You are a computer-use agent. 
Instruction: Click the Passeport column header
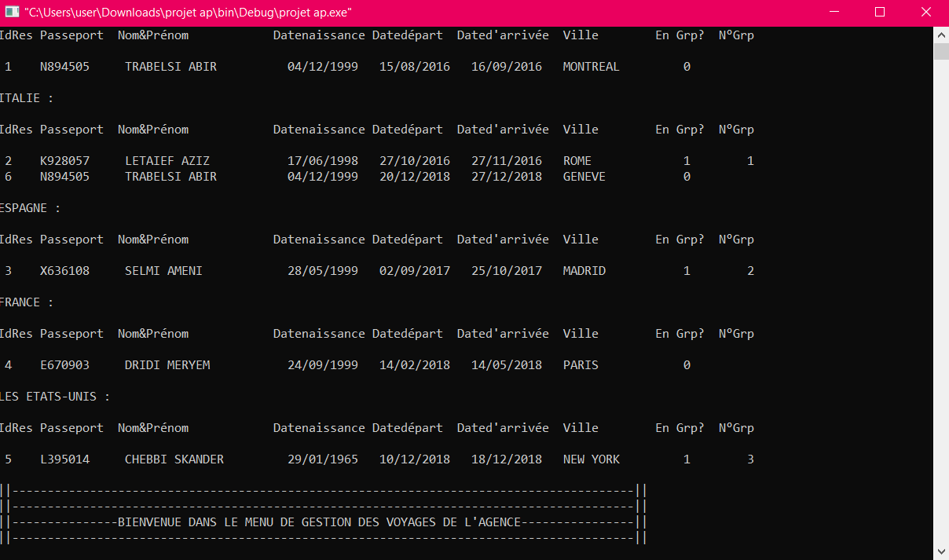(x=71, y=35)
